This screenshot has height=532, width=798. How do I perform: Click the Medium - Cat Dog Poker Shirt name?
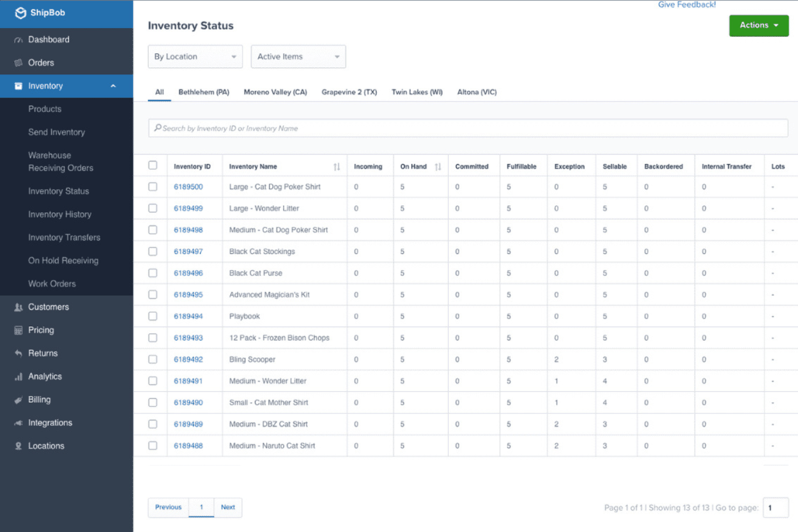click(278, 230)
